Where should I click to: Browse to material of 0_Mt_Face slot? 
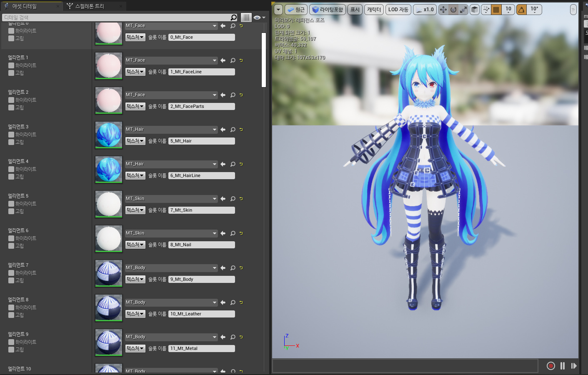(233, 26)
